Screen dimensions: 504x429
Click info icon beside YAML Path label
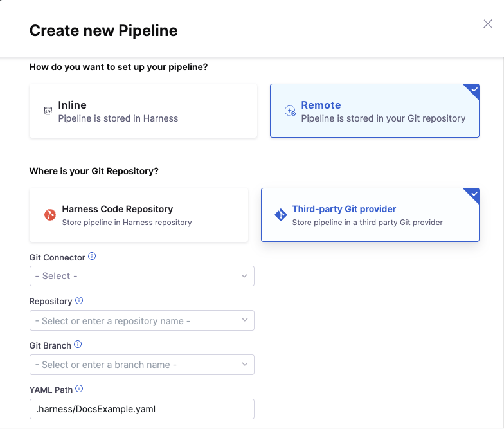[x=79, y=388]
